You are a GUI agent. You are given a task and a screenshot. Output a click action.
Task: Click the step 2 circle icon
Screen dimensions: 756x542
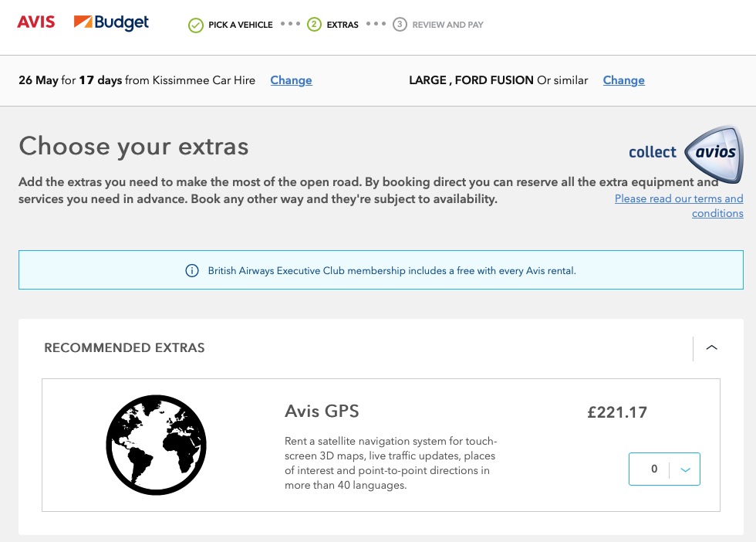pos(315,24)
